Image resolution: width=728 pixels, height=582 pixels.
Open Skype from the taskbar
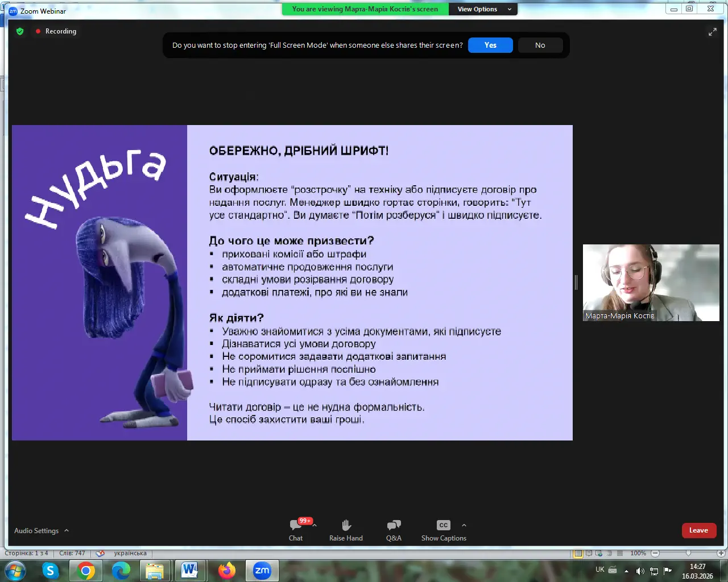pyautogui.click(x=51, y=570)
